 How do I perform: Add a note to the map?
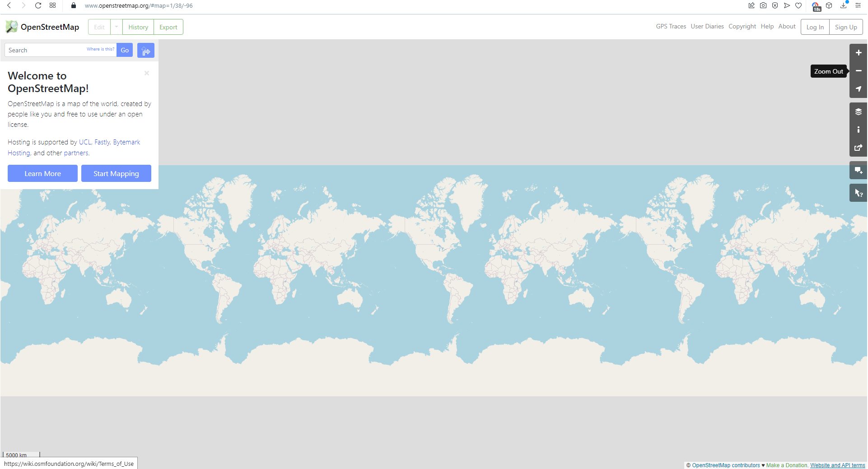[858, 170]
